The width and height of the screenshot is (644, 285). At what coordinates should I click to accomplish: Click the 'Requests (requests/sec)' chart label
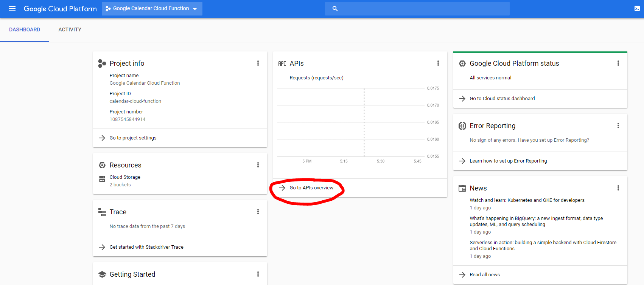(317, 78)
